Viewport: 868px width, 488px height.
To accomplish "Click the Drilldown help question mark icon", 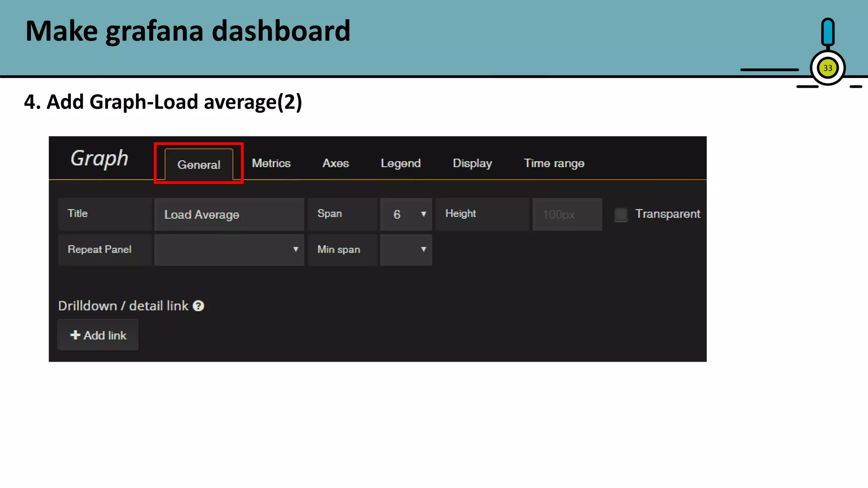I will [198, 306].
